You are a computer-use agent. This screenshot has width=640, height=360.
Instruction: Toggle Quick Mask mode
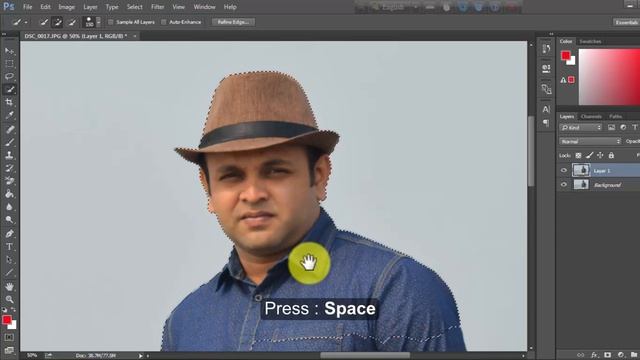(x=9, y=338)
